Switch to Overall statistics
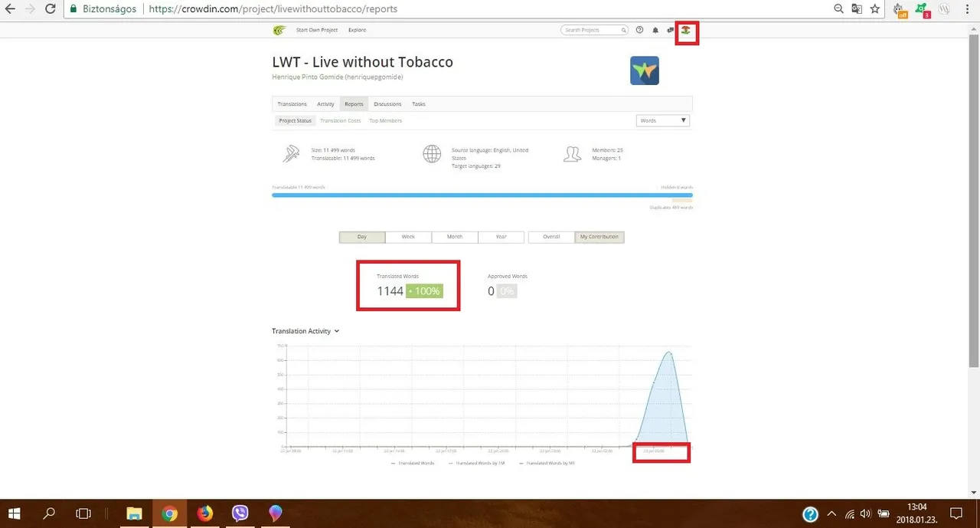 pos(551,237)
